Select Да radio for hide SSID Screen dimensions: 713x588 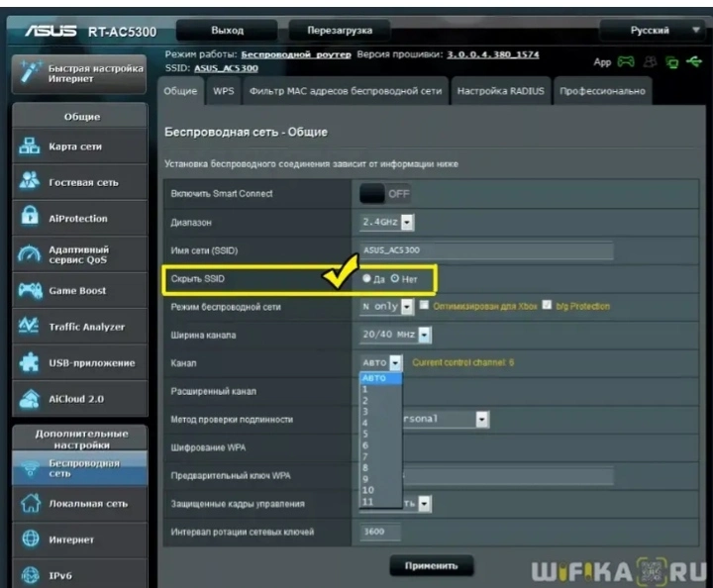click(x=366, y=278)
